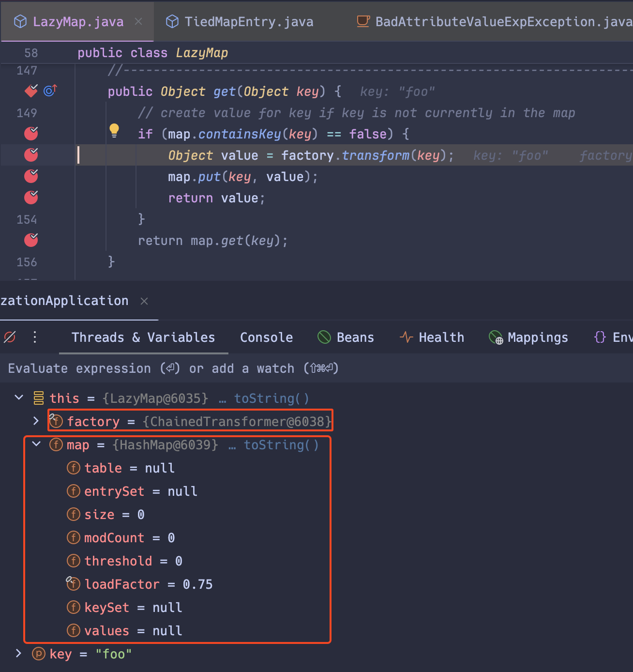Expand the factory ChainedTransformer node

tap(36, 421)
